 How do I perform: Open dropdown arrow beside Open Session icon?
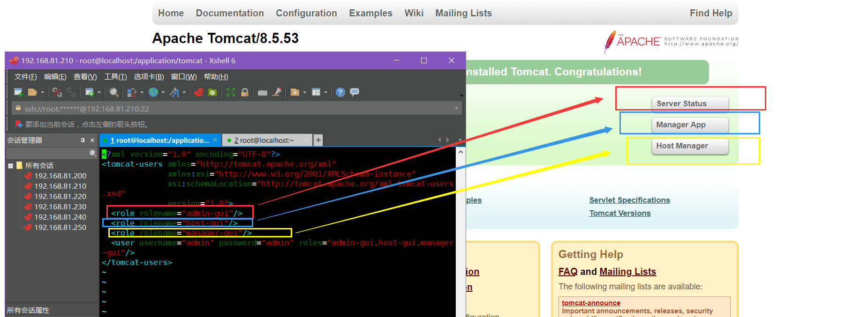click(x=43, y=92)
